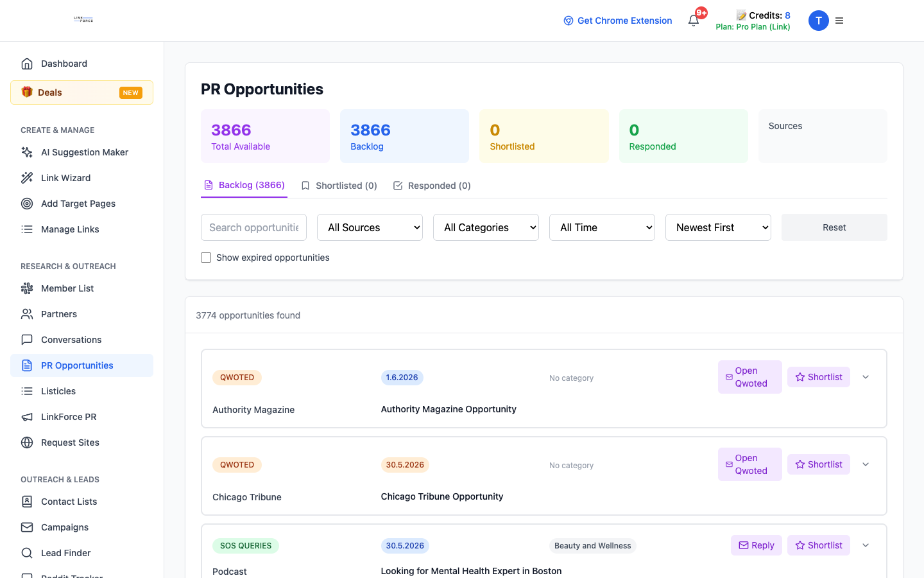Click the Add Target Pages target icon

[27, 204]
